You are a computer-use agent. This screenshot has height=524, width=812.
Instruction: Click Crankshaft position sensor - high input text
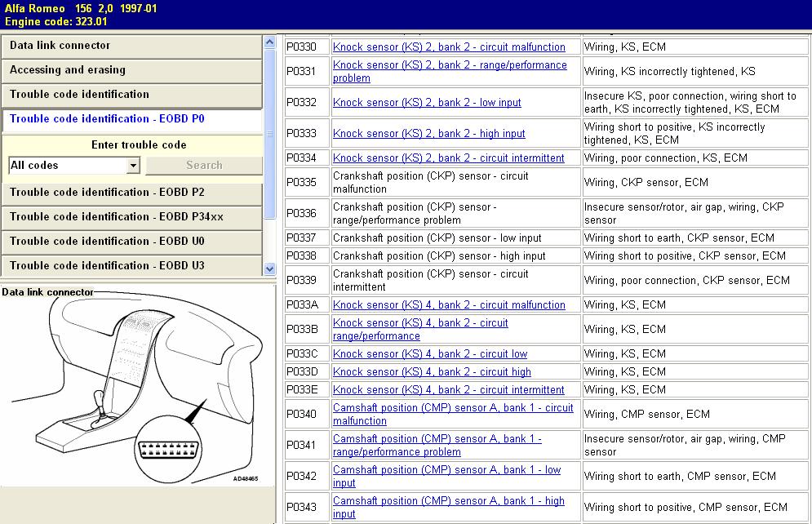(439, 255)
